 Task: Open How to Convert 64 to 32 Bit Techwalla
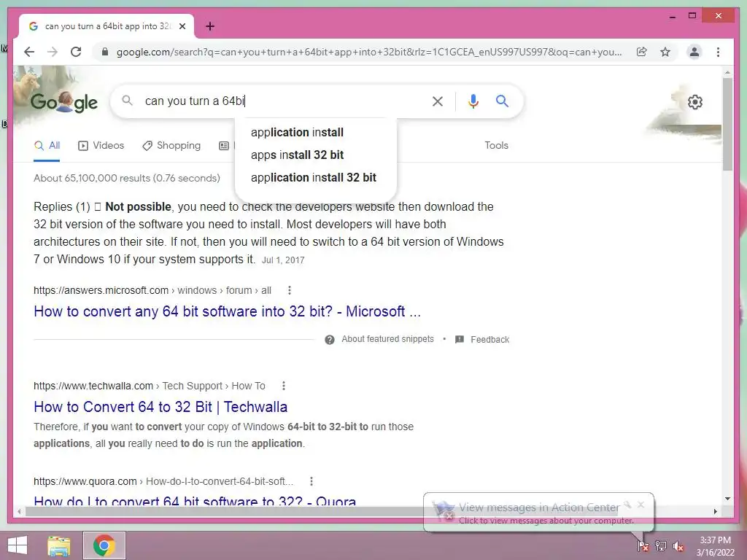[x=160, y=407]
